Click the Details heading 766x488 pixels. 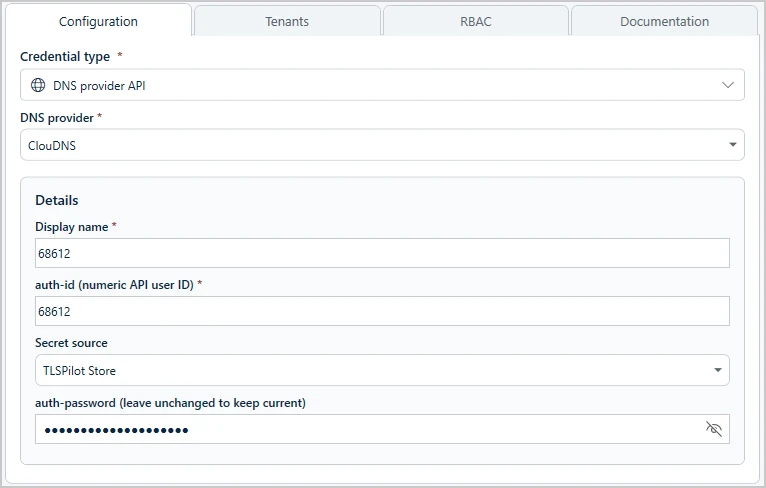click(57, 200)
